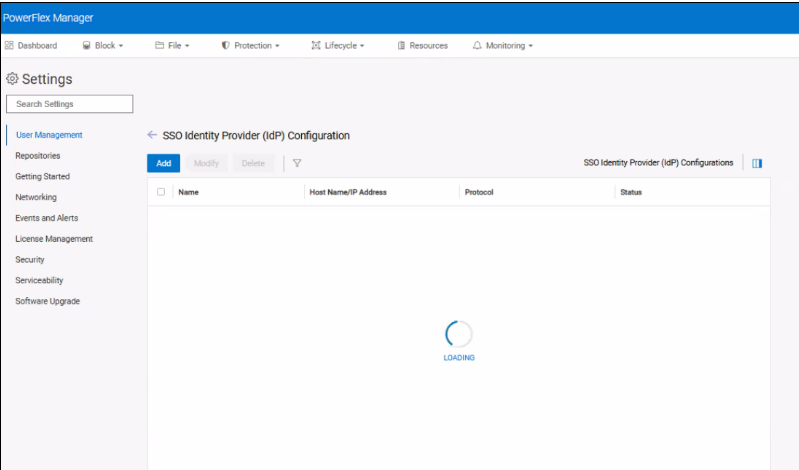This screenshot has height=470, width=799.
Task: Click the Modify button
Action: pyautogui.click(x=206, y=163)
